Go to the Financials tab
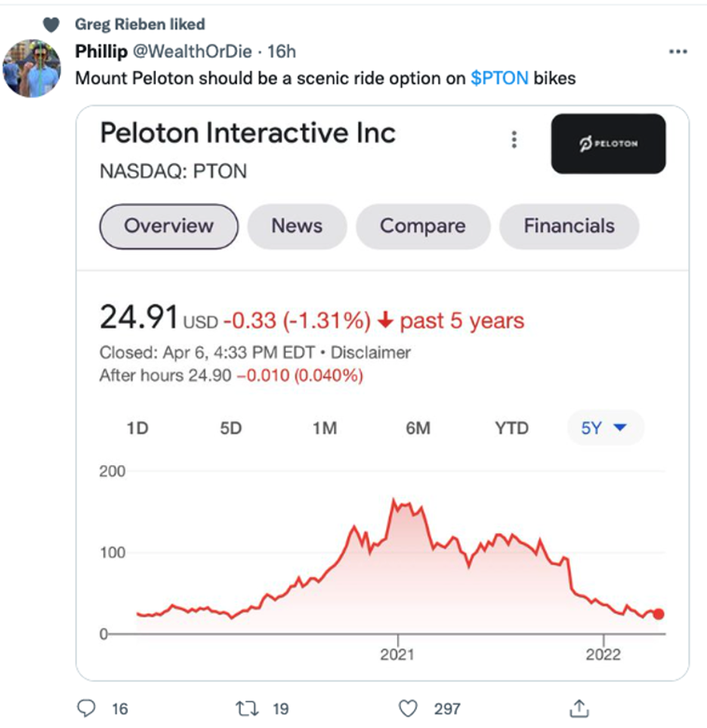The image size is (707, 728). click(x=569, y=226)
